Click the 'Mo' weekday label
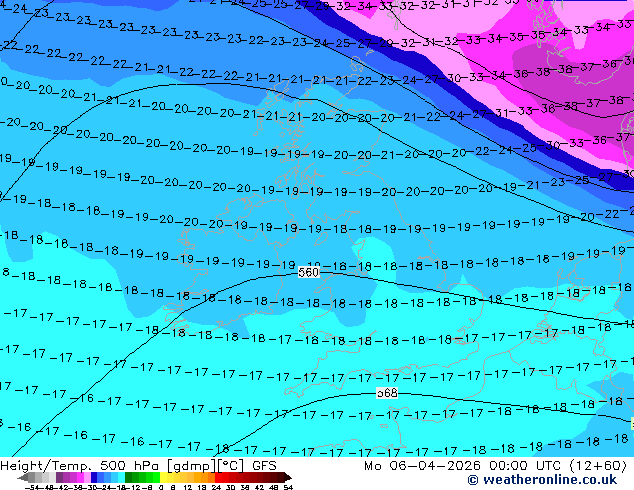The width and height of the screenshot is (634, 490). coord(372,466)
